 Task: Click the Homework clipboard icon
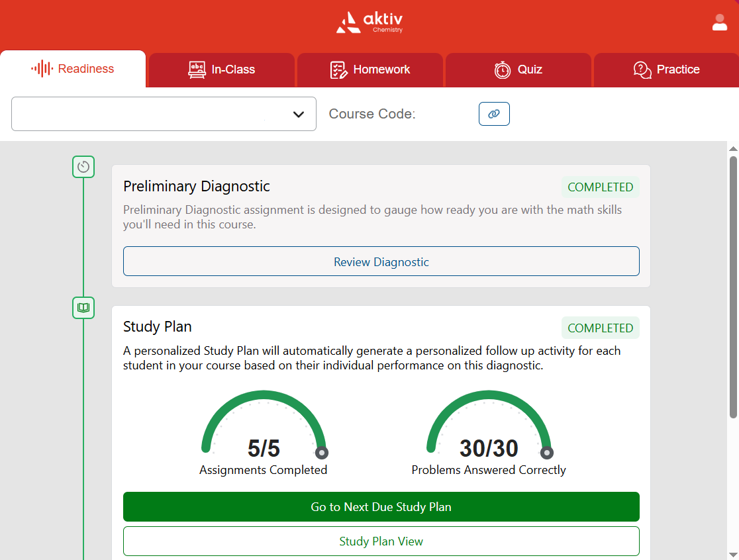[x=339, y=70]
